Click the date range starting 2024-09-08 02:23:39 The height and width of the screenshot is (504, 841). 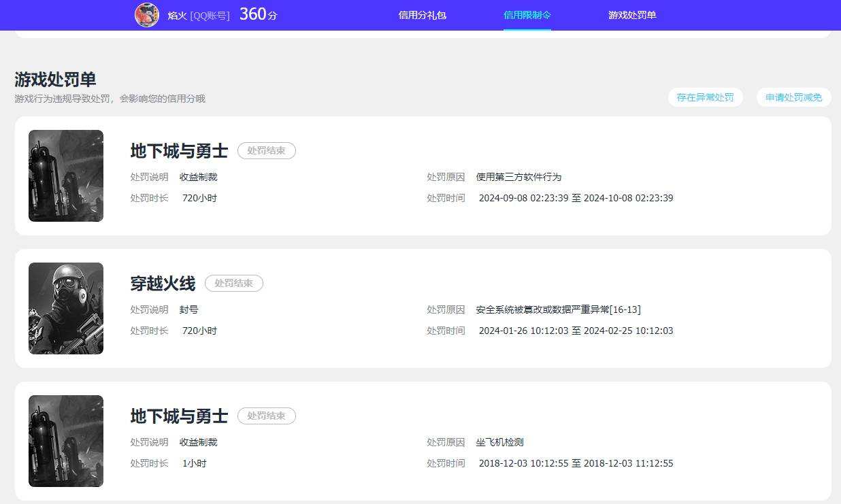coord(576,198)
